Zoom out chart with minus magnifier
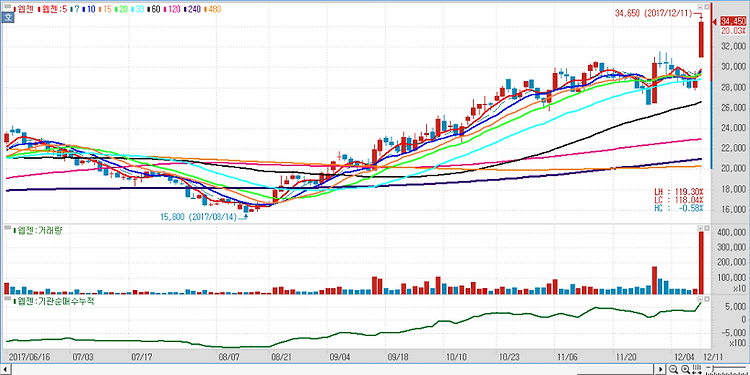This screenshot has width=750, height=375. pyautogui.click(x=673, y=369)
